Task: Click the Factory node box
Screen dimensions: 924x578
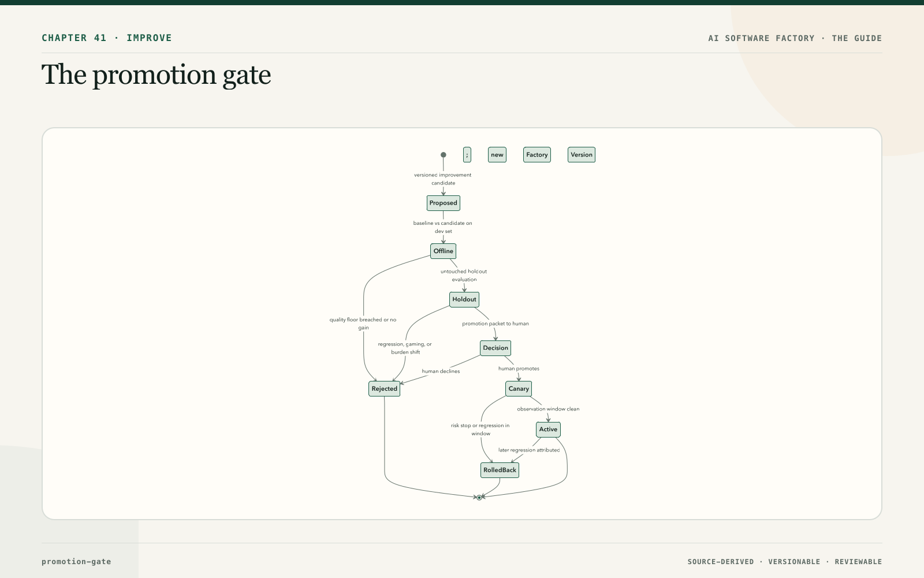Action: coord(537,155)
